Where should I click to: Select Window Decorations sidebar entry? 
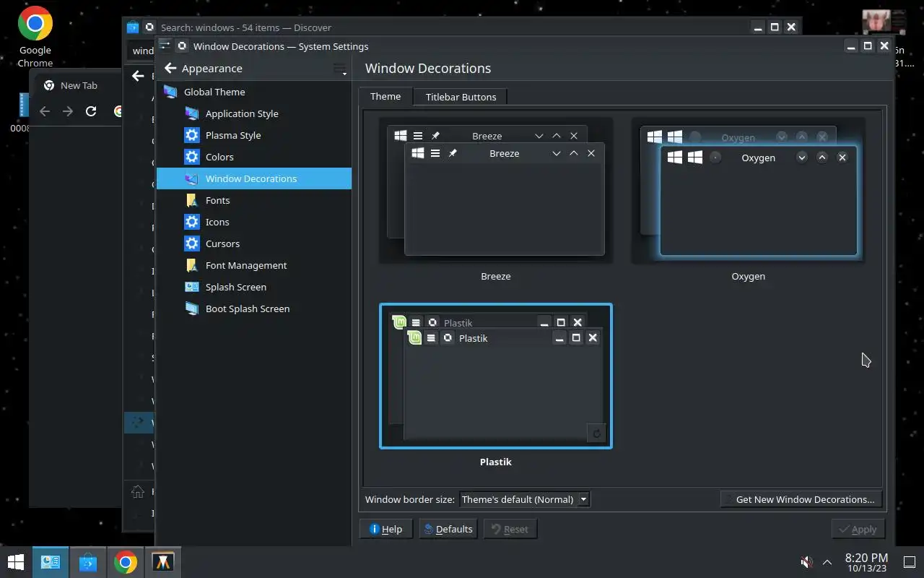pyautogui.click(x=253, y=178)
